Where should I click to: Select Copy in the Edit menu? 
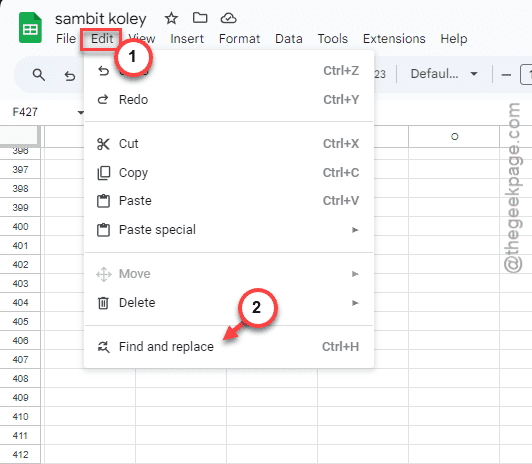pos(229,173)
